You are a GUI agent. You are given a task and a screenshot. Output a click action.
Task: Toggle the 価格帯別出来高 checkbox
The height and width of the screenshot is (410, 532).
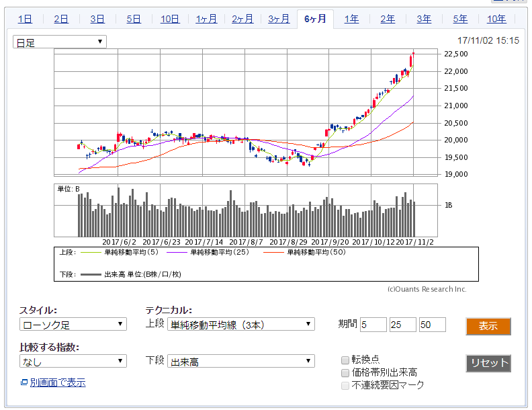point(345,372)
